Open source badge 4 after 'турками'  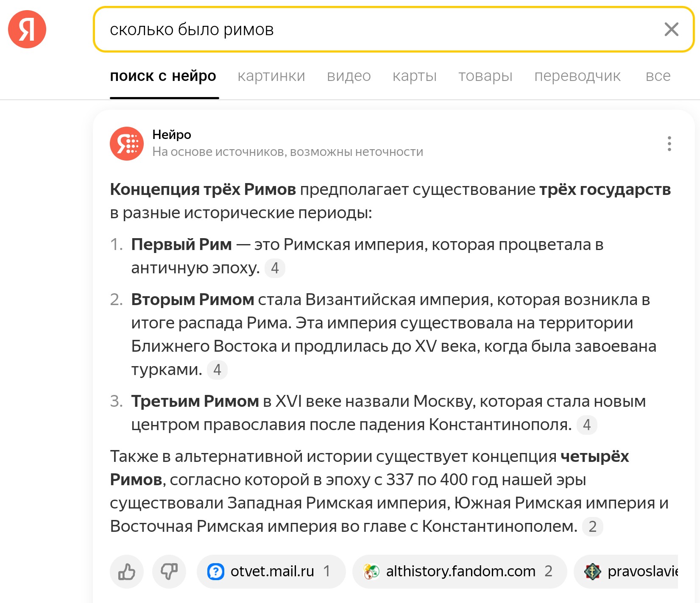click(x=217, y=370)
